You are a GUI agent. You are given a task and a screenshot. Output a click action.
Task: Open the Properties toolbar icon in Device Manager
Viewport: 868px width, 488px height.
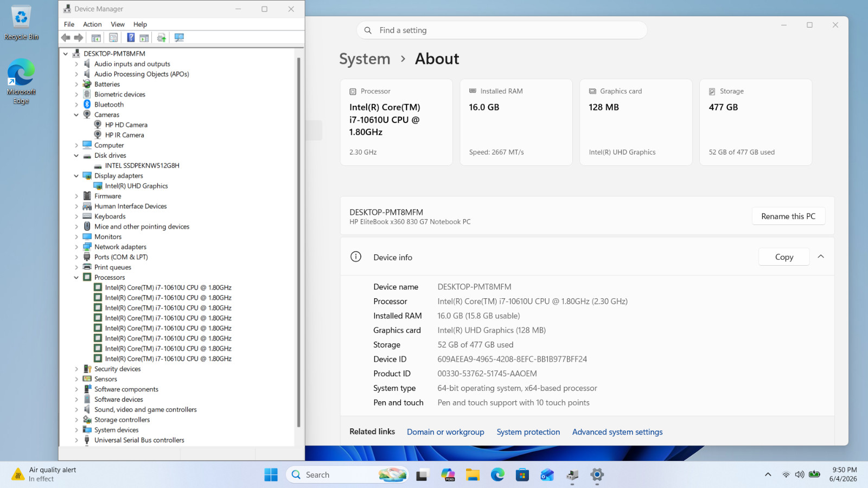point(113,37)
